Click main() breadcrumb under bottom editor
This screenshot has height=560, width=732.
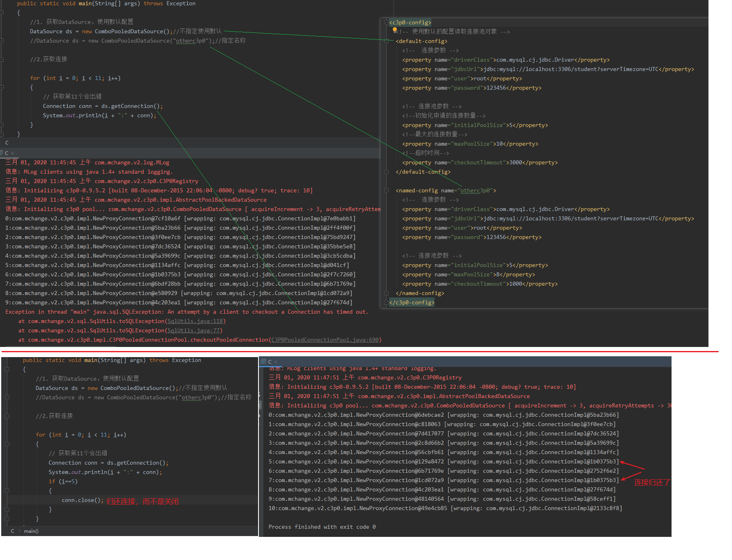click(x=31, y=531)
